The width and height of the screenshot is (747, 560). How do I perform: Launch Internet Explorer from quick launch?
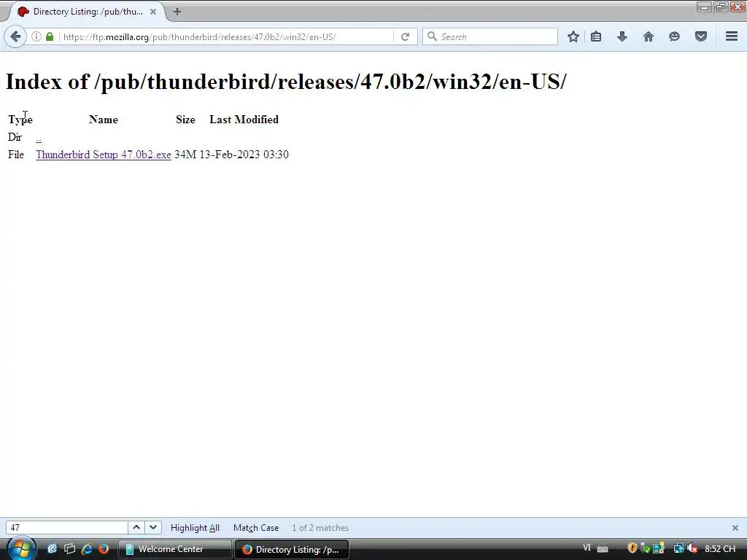click(88, 549)
